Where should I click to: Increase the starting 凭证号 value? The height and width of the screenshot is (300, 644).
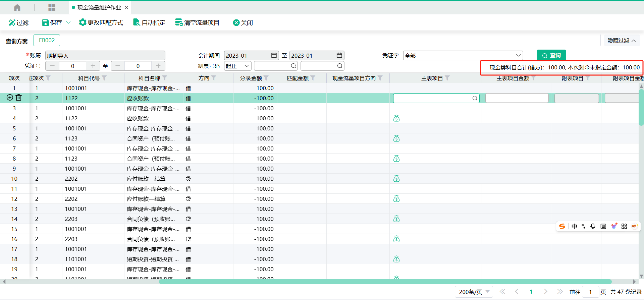click(x=93, y=66)
